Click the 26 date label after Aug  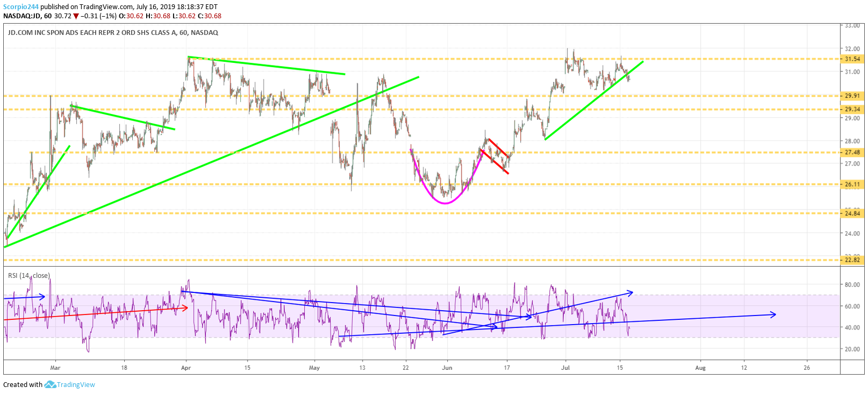807,368
